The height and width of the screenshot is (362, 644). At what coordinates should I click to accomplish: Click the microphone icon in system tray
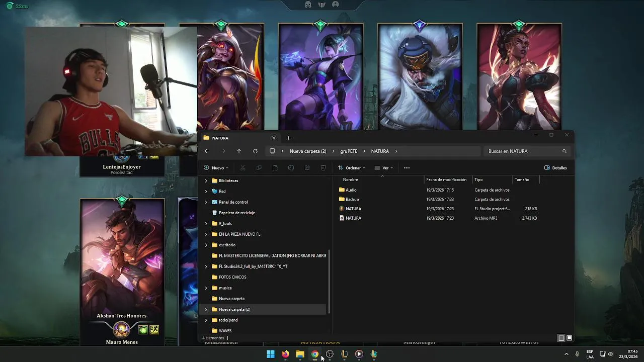577,354
